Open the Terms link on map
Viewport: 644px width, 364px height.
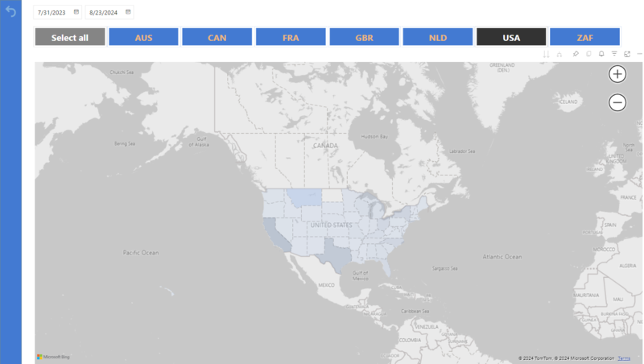[x=624, y=358]
